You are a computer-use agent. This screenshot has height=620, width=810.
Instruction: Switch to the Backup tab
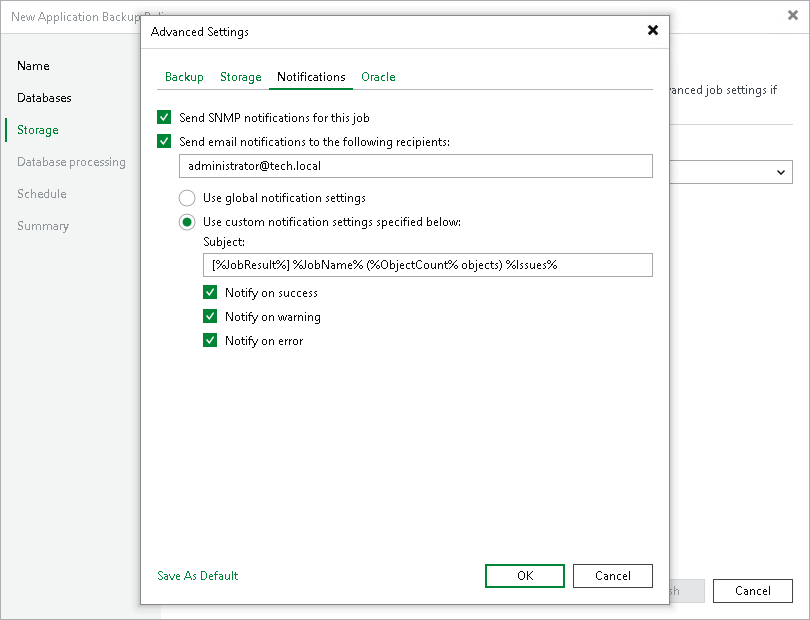[x=184, y=76]
